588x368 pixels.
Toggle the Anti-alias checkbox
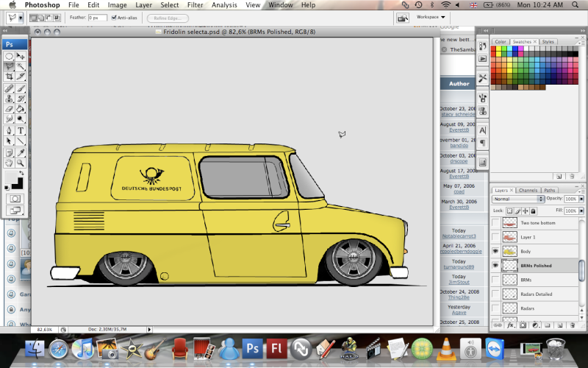114,18
